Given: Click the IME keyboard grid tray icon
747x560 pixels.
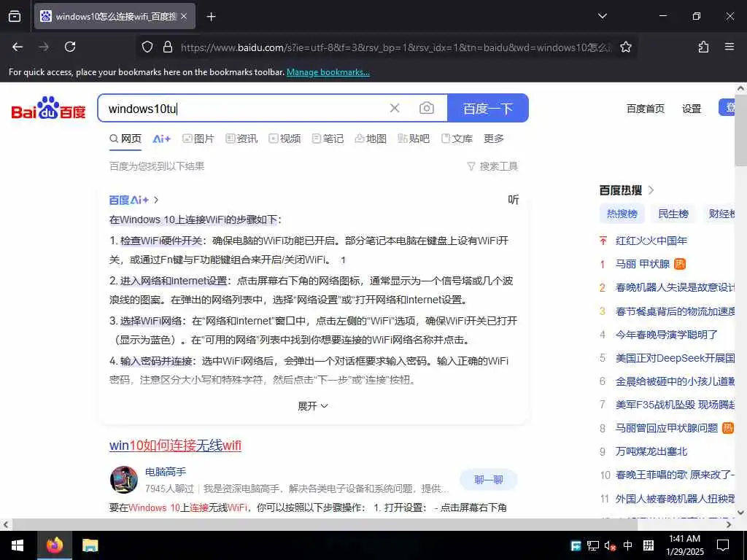Looking at the screenshot, I should click(648, 545).
